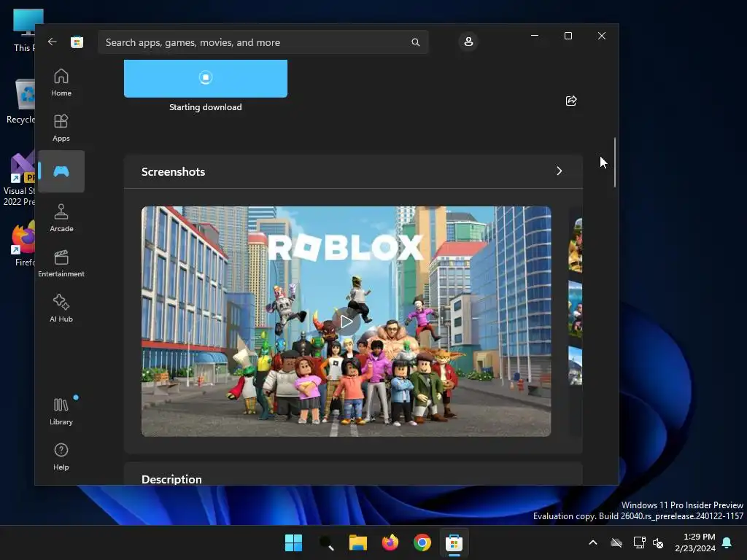Screen dimensions: 747x560
Task: Select the Firefox desktop shortcut
Action: coord(23,244)
